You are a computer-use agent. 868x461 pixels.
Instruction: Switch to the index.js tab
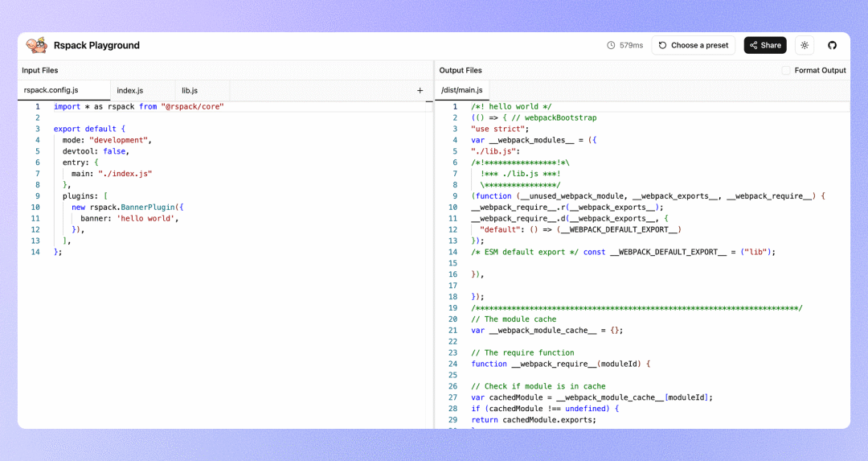130,90
